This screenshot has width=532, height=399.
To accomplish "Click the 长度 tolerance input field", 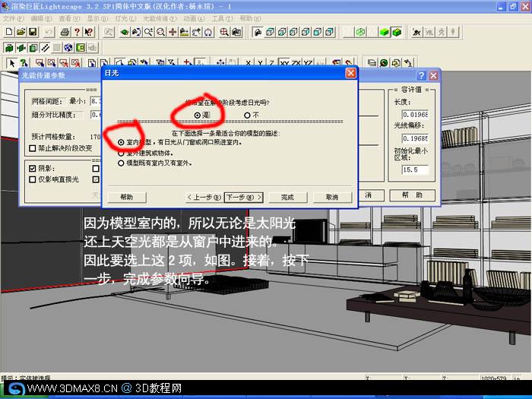I will coord(415,115).
